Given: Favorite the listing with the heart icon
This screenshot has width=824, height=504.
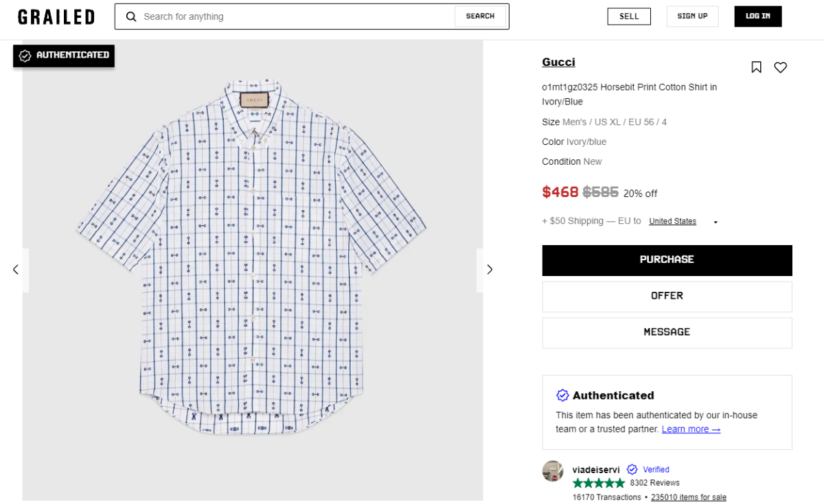Looking at the screenshot, I should (780, 67).
